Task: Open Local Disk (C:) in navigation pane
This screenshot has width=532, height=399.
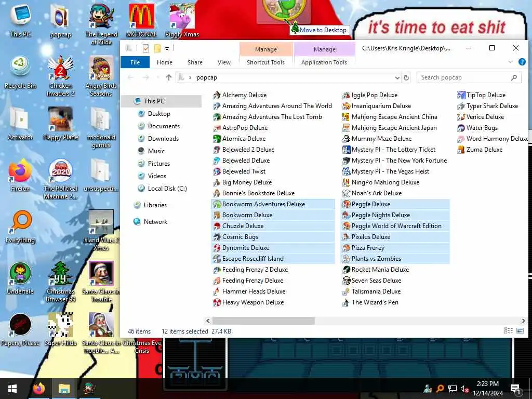Action: tap(167, 189)
